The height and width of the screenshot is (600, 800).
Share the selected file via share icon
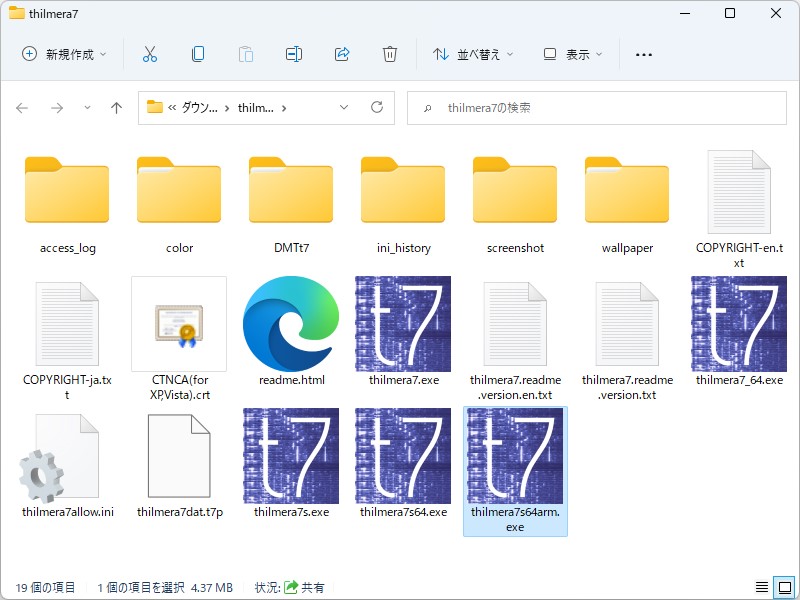341,53
